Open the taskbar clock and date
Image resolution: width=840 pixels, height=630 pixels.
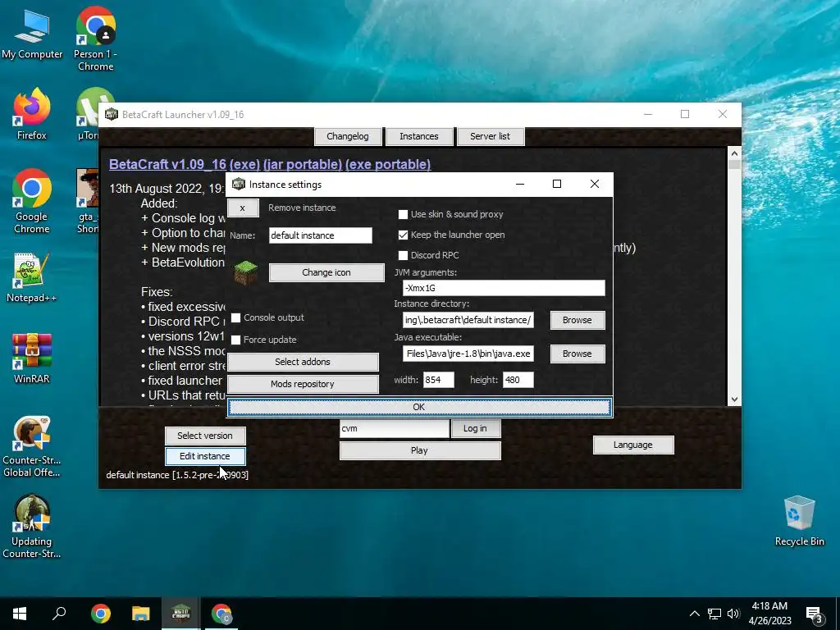[x=769, y=614]
